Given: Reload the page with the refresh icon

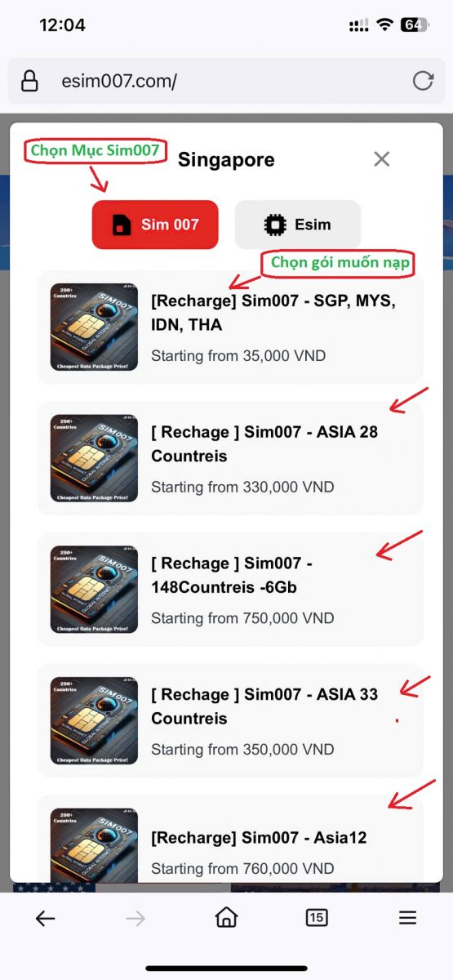Looking at the screenshot, I should pos(423,80).
